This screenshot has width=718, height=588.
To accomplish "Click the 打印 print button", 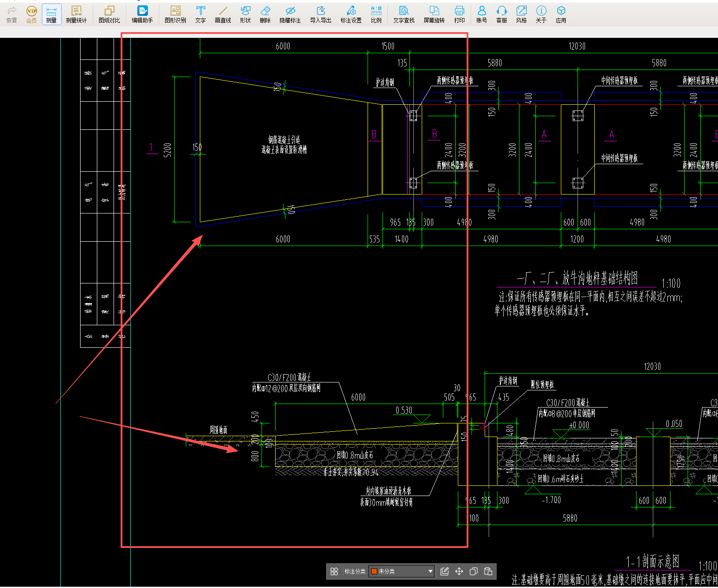I will pos(459,14).
